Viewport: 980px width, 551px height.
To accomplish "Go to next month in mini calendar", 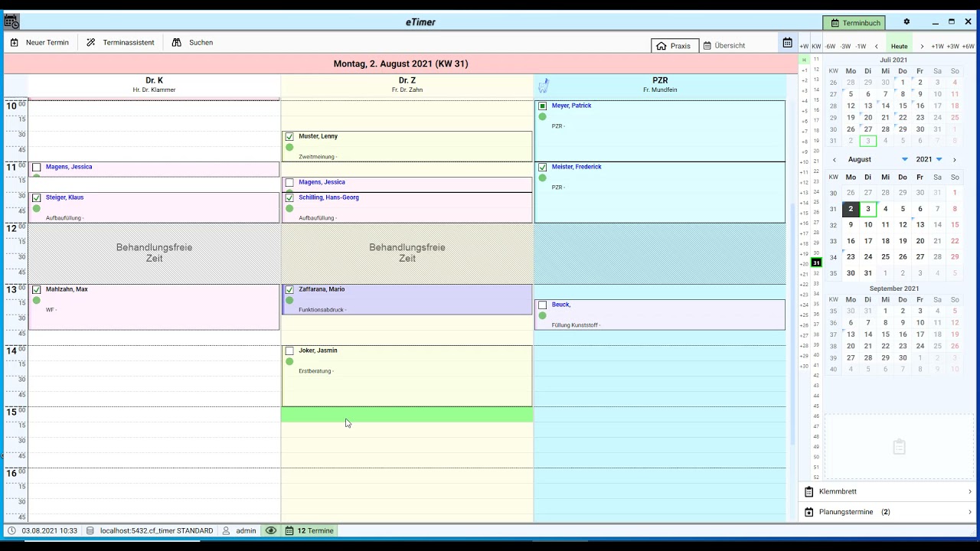I will (x=954, y=160).
